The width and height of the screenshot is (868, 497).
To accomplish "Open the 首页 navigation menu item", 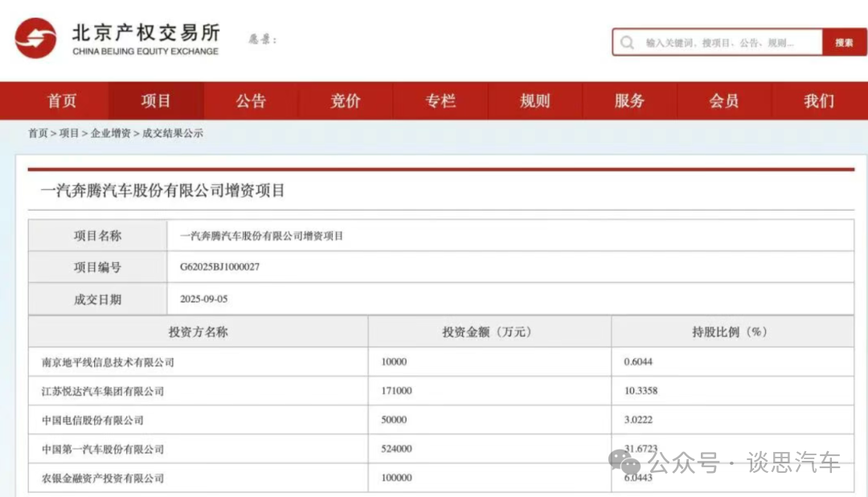I will point(61,101).
